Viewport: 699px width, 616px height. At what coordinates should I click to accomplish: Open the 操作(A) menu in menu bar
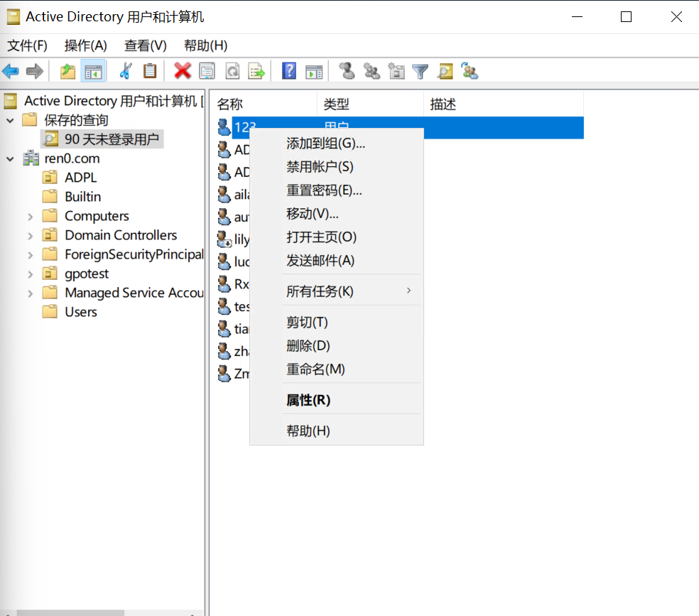[x=85, y=45]
